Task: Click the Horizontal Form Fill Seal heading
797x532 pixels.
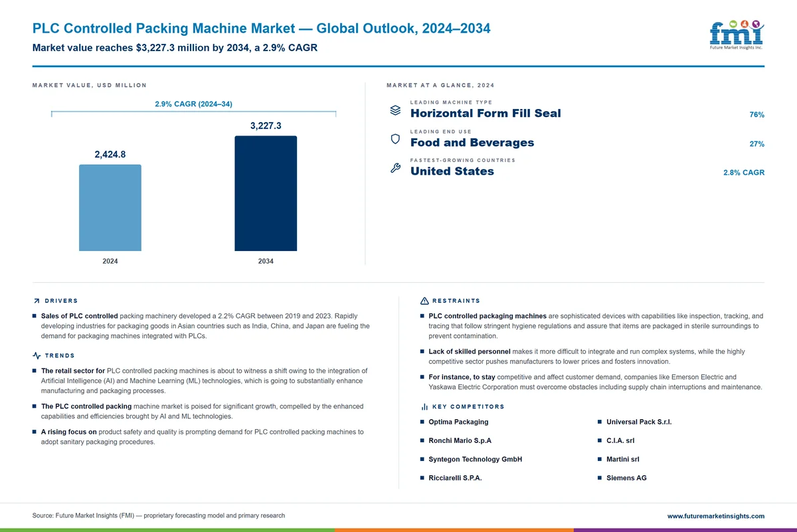Action: click(x=486, y=113)
